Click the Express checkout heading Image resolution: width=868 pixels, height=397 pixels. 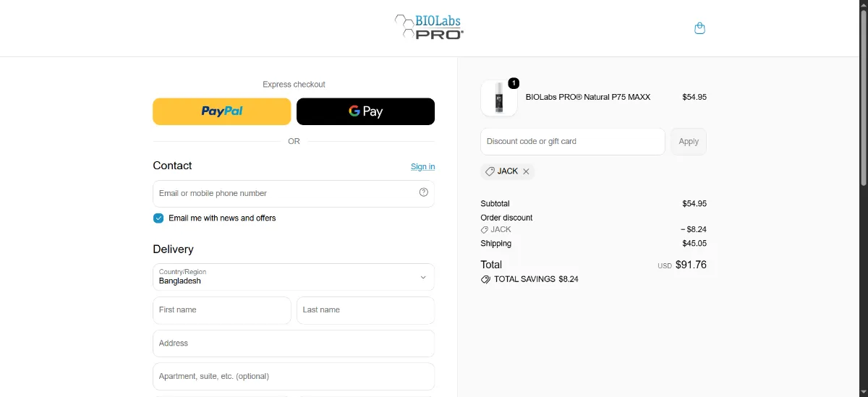[x=294, y=85]
